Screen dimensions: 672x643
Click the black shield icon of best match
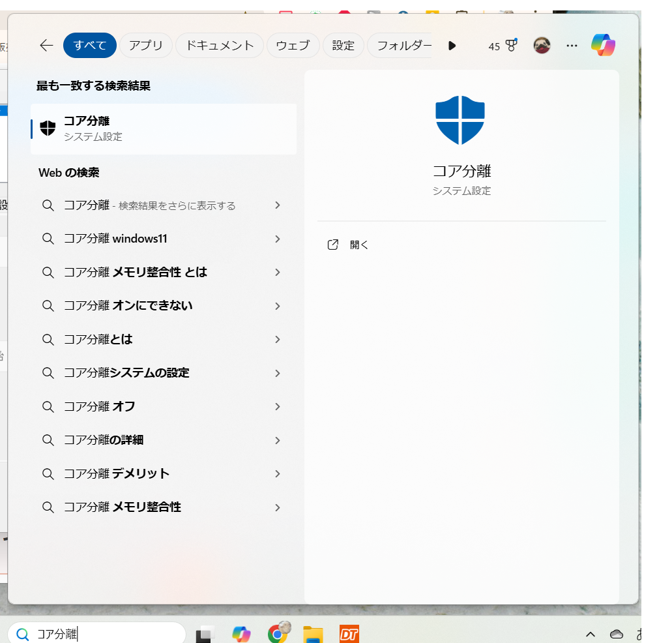click(48, 128)
